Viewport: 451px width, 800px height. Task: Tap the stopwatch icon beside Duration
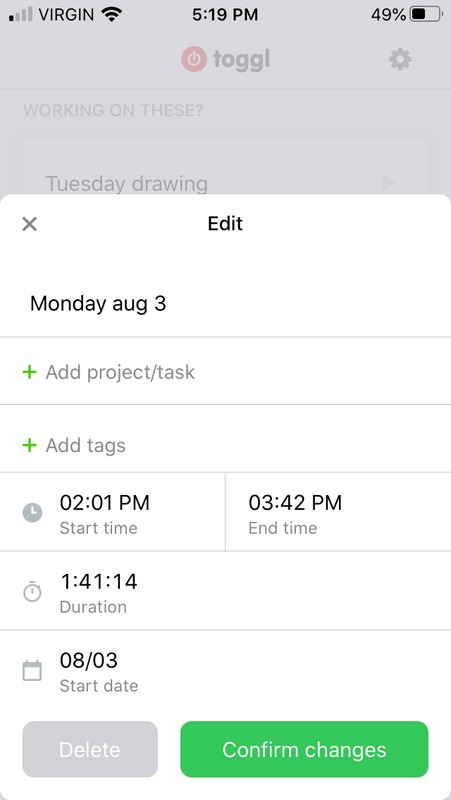click(32, 591)
